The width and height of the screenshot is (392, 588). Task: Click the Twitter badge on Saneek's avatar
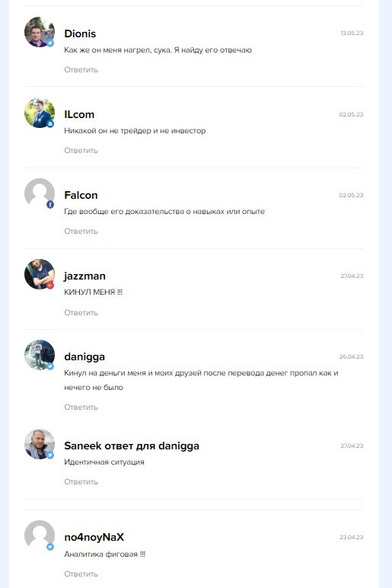pyautogui.click(x=50, y=455)
